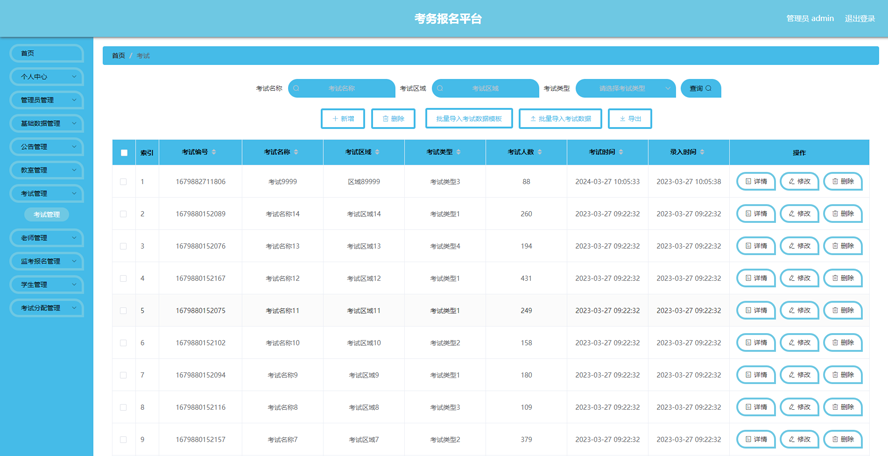Expand the 管理员管理 sidebar menu

click(x=46, y=100)
